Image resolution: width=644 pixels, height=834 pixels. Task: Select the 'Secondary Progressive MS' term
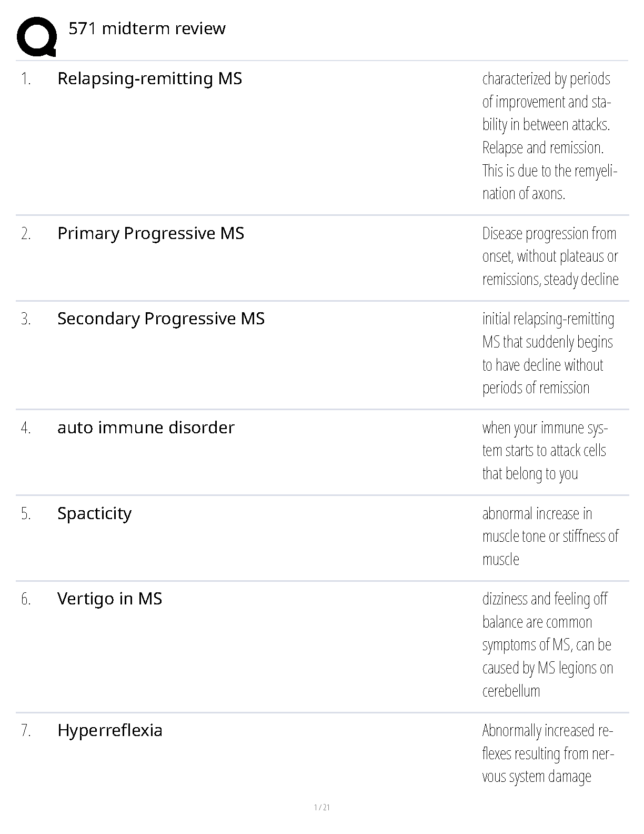(160, 319)
